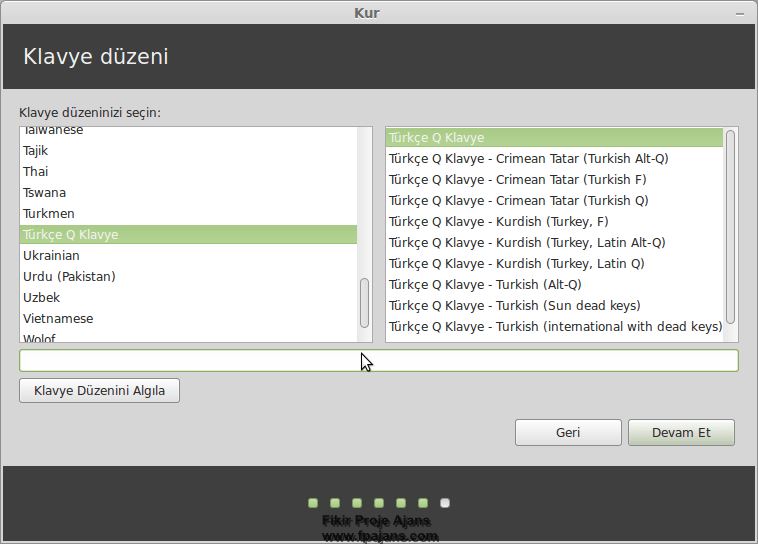Image resolution: width=758 pixels, height=544 pixels.
Task: Select Crimean Tatar (Turkish Q) variant
Action: (554, 201)
